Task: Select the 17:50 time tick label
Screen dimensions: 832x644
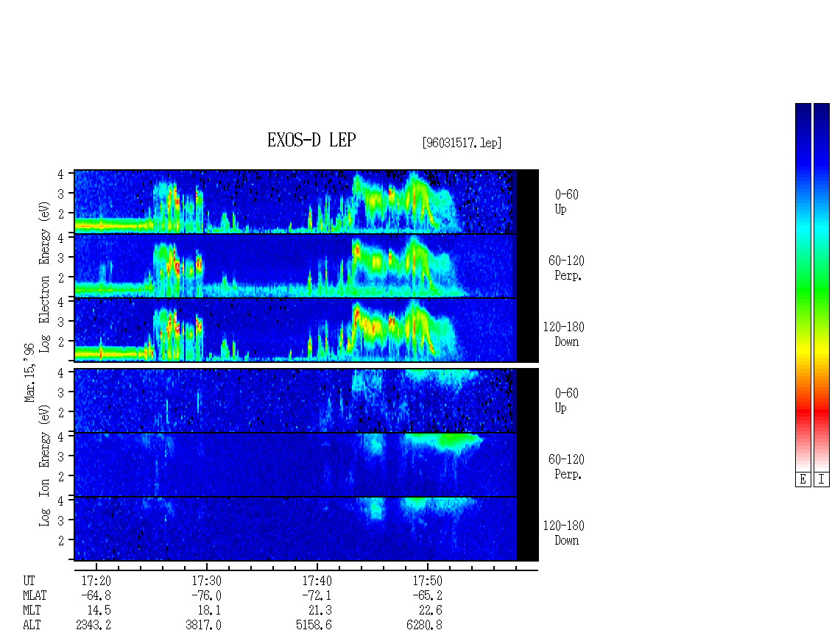Action: pyautogui.click(x=427, y=581)
